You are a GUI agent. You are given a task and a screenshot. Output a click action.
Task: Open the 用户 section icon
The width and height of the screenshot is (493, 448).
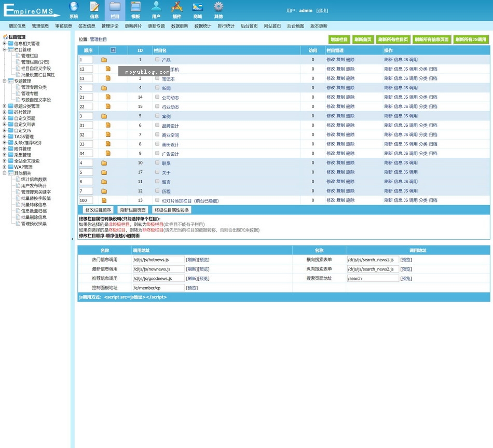(x=156, y=10)
